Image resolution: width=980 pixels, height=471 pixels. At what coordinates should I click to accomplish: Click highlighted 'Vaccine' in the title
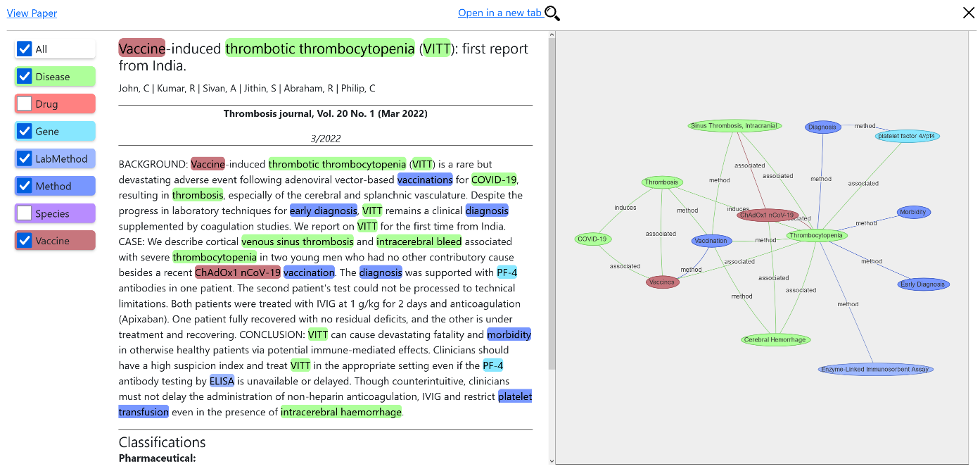click(x=142, y=49)
